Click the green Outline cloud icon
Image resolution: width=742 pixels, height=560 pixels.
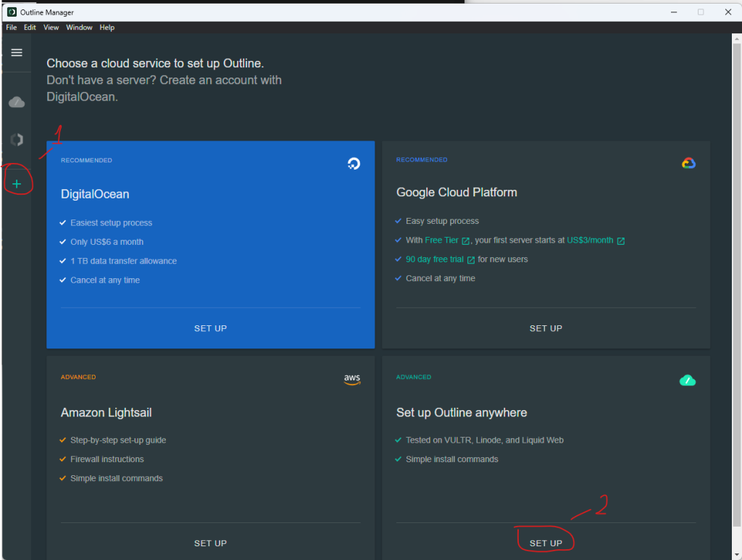[x=688, y=380]
